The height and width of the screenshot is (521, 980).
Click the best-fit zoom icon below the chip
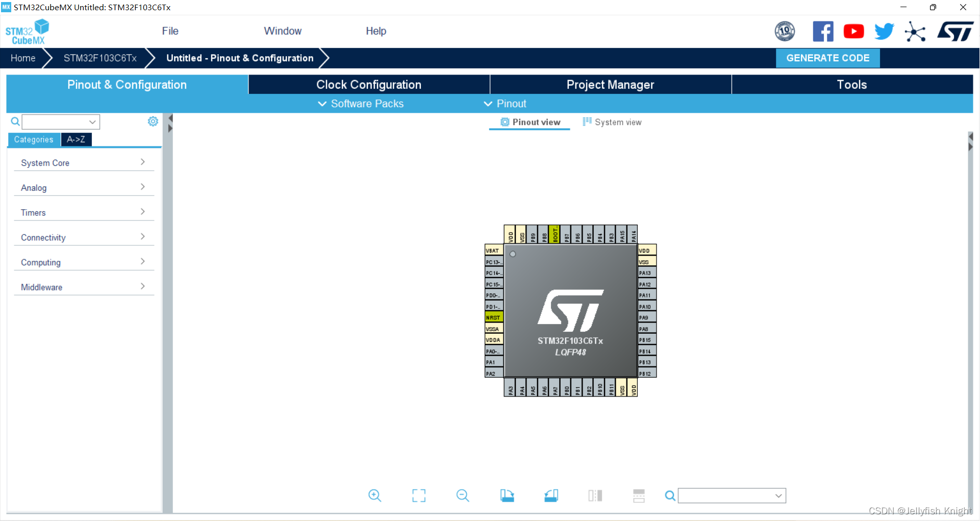[x=419, y=495]
